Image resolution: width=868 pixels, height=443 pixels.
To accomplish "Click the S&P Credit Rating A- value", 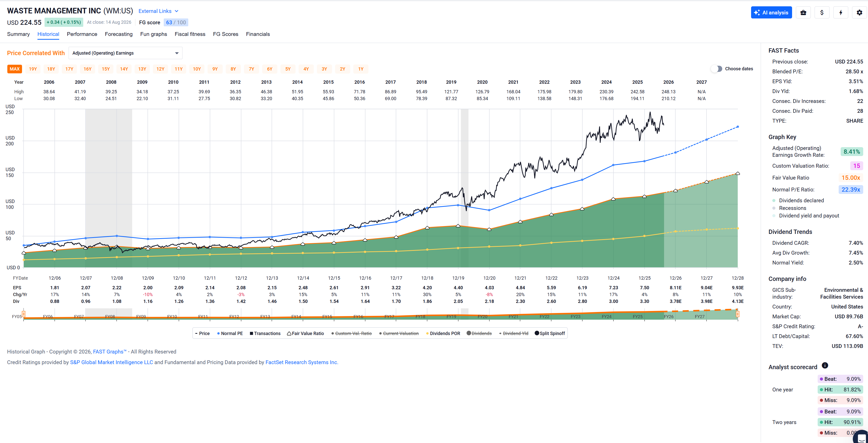I will (860, 326).
